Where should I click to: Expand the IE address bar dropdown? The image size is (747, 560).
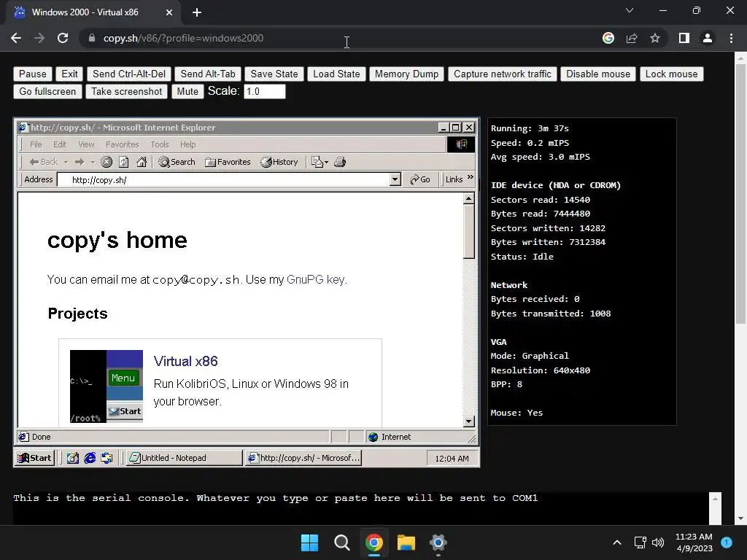coord(395,179)
